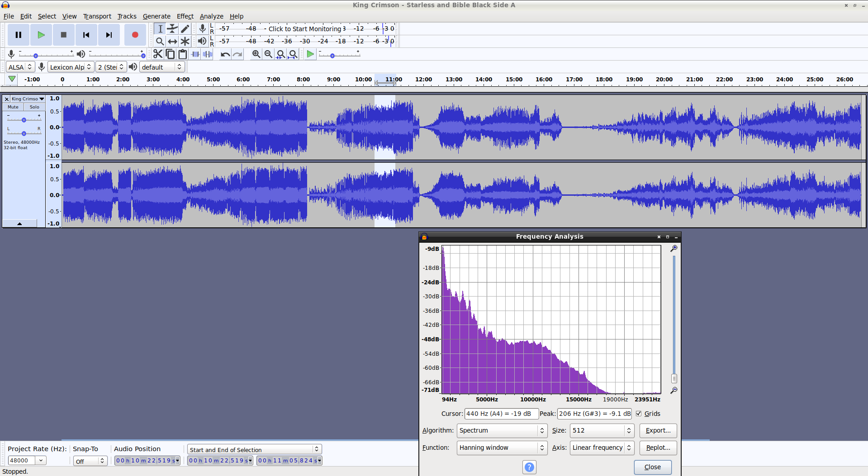Skip to end of the track
Image resolution: width=868 pixels, height=476 pixels.
[109, 35]
